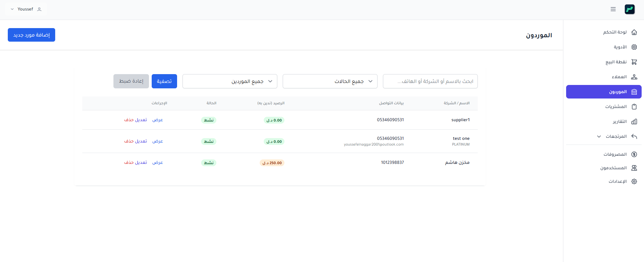Screen dimensions: 644x262
Task: Click the الإجراءات column header
Action: 159,103
